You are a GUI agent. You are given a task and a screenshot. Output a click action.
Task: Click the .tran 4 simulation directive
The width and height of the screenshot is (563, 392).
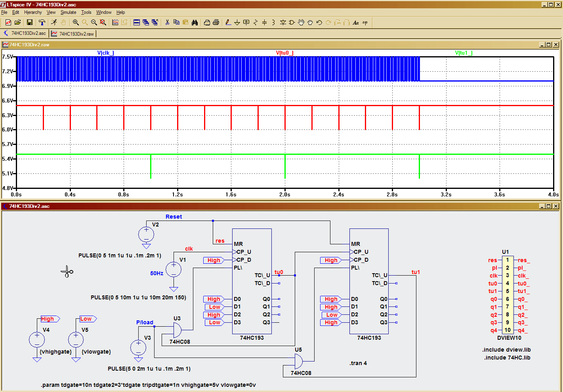pos(358,363)
